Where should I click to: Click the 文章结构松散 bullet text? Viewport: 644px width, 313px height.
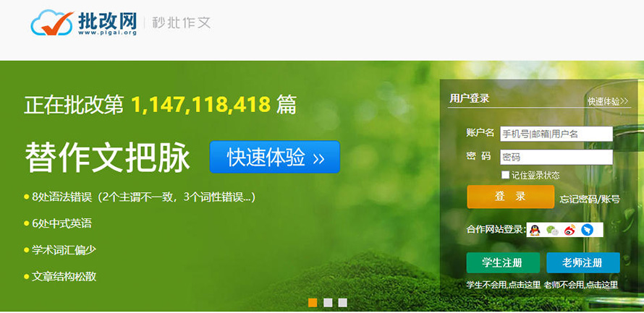(x=64, y=276)
